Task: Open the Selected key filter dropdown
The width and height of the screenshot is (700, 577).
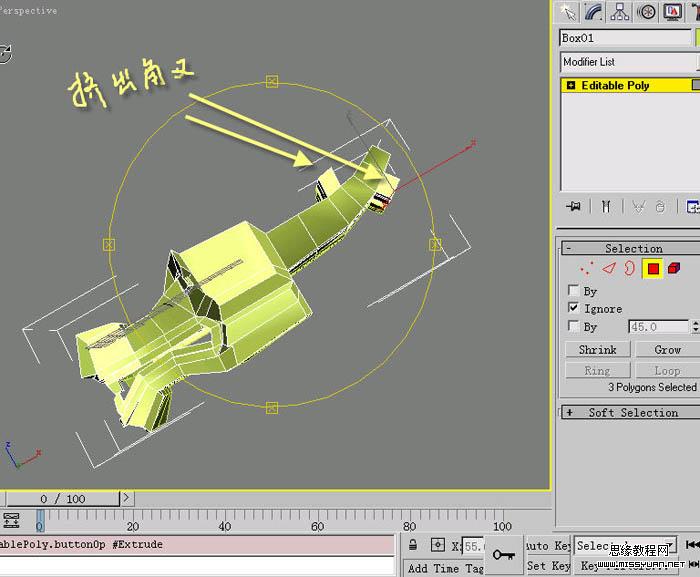Action: coord(625,545)
